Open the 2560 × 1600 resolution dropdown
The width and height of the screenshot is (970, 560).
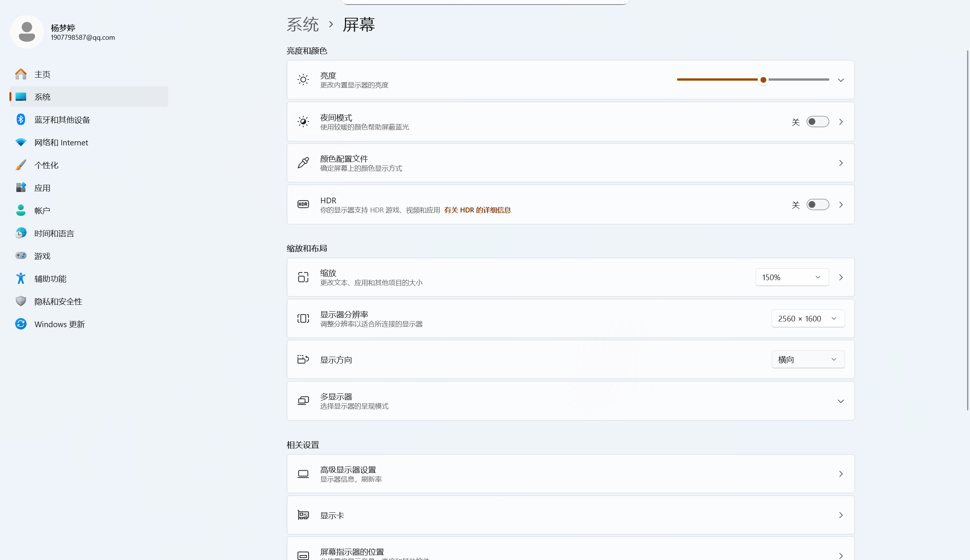807,318
